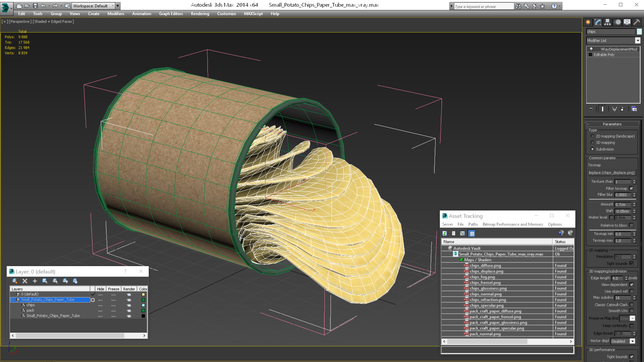Click the Amount value field
Image resolution: width=644 pixels, height=362 pixels.
[x=623, y=204]
